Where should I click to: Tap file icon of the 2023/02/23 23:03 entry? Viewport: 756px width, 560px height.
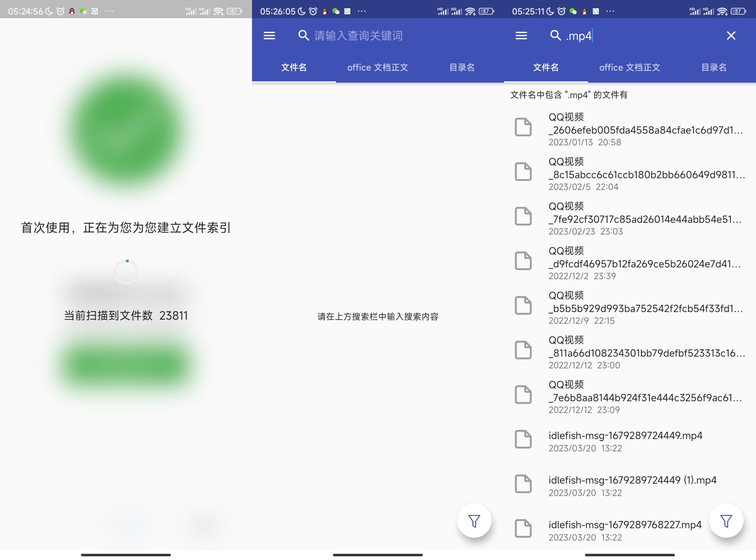(x=523, y=216)
